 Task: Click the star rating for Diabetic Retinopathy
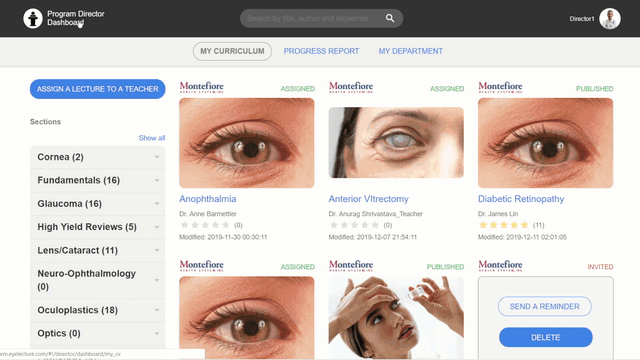tap(504, 225)
